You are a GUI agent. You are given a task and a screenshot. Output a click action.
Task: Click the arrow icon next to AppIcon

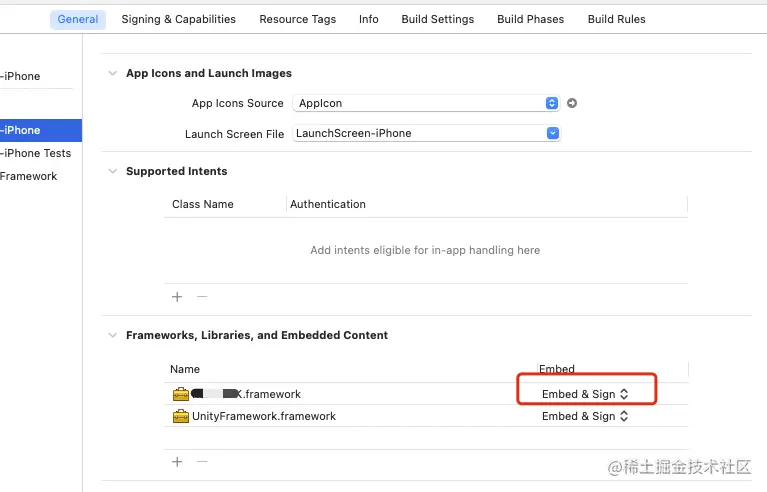(x=572, y=103)
